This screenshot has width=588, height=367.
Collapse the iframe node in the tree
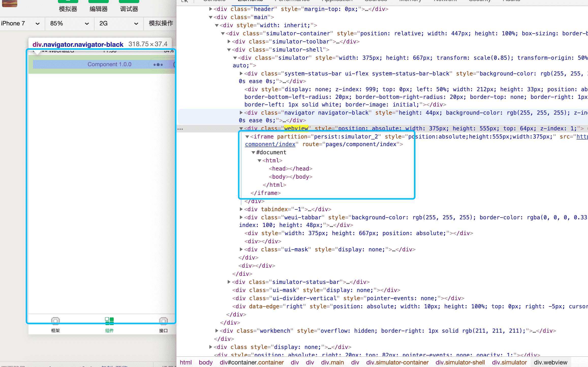pyautogui.click(x=247, y=137)
